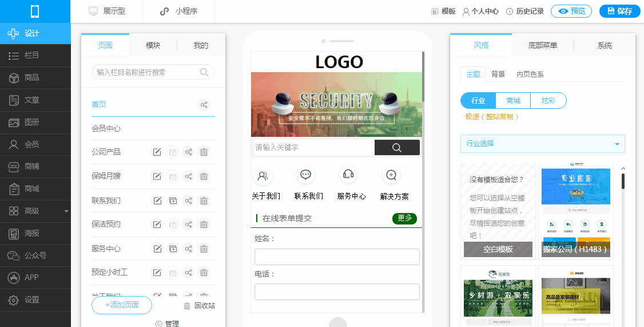The width and height of the screenshot is (644, 327).
Task: Switch to the 展示型 tab
Action: tap(107, 11)
